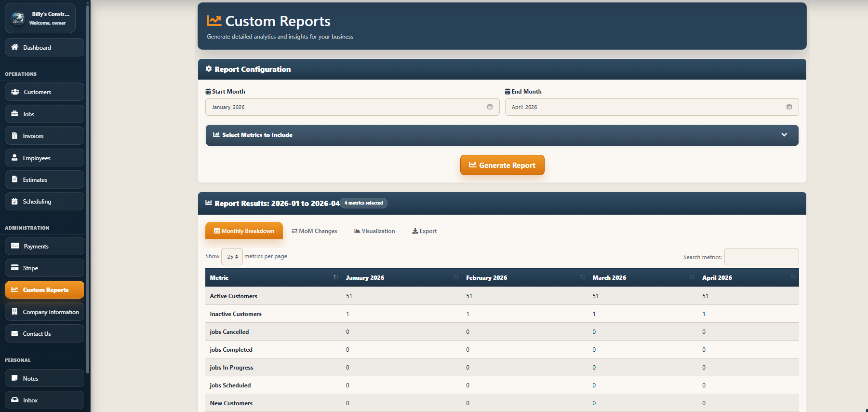Open the metrics per page dropdown
The height and width of the screenshot is (412, 868).
pos(232,257)
